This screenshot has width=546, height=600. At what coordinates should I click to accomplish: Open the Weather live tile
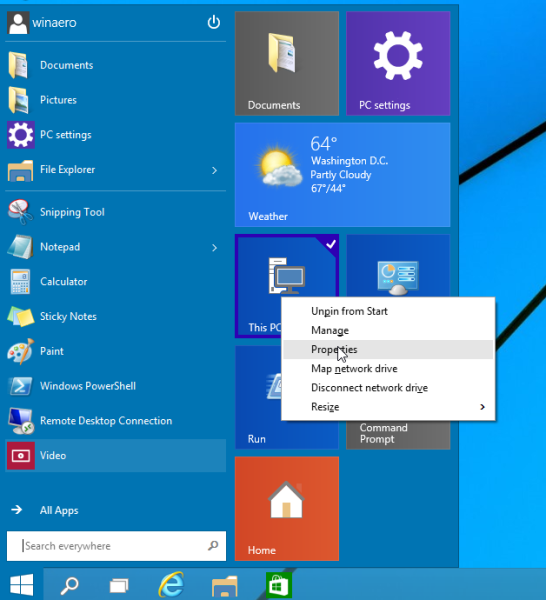click(342, 175)
